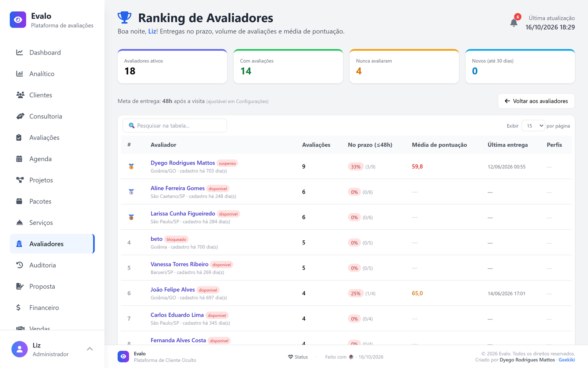Click date 14/06/2026 17:01

(506, 294)
